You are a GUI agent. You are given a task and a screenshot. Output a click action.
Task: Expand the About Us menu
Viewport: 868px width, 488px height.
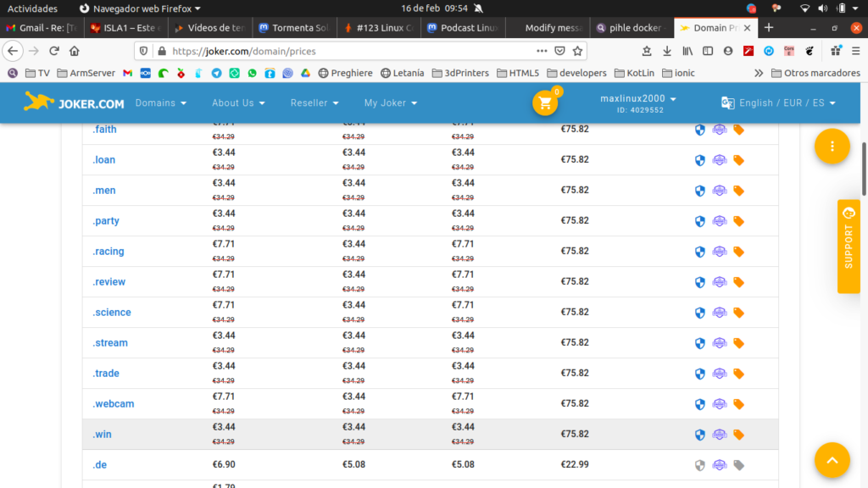click(238, 103)
